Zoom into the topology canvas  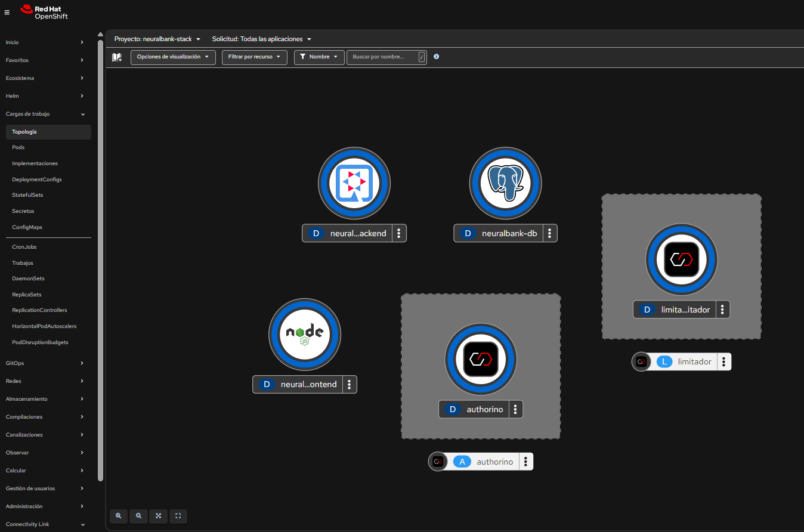tap(119, 516)
